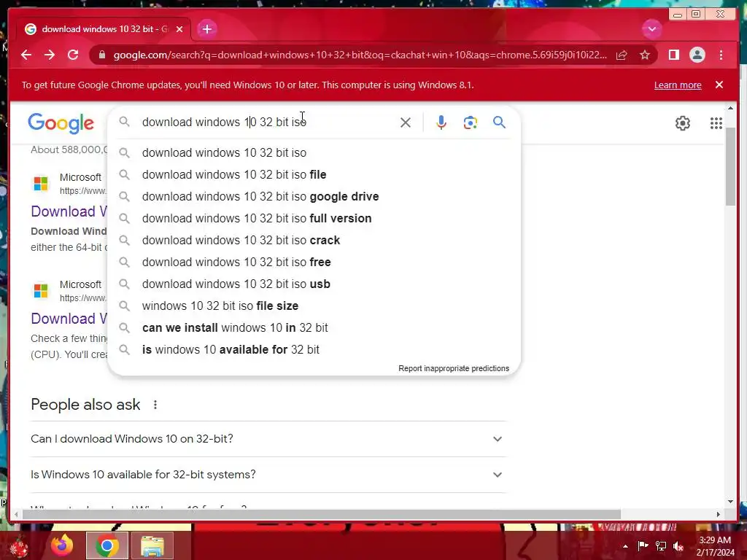747x560 pixels.
Task: Open Google quick settings gear
Action: pyautogui.click(x=682, y=123)
